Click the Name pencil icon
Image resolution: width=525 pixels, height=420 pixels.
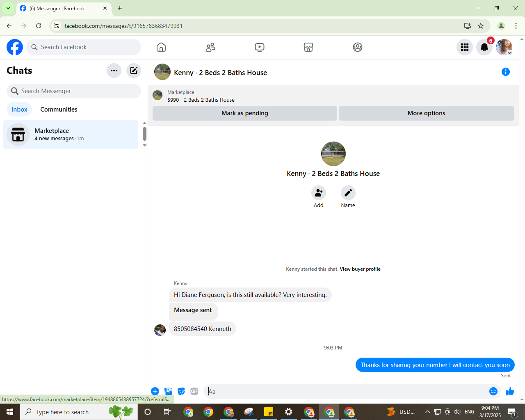click(x=348, y=193)
